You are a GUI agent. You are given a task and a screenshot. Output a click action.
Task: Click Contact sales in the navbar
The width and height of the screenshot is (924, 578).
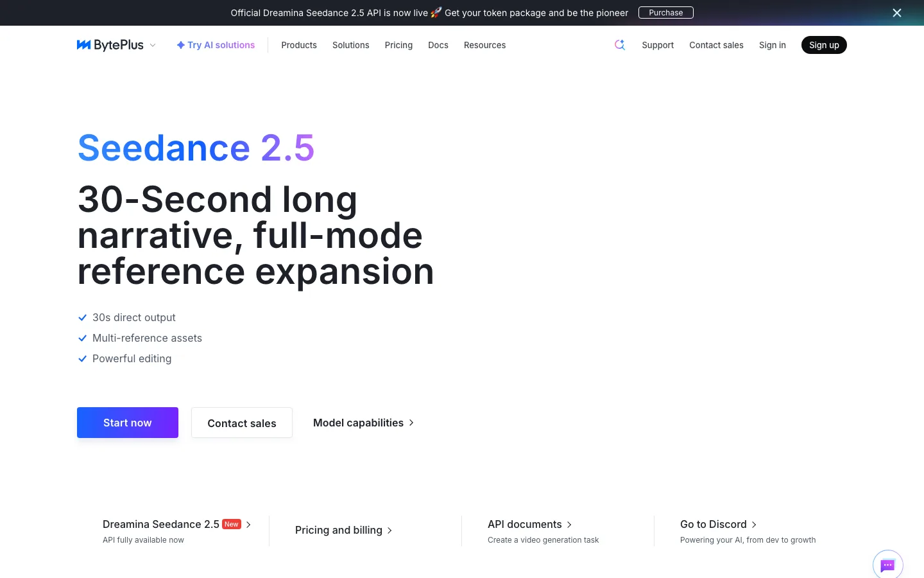(x=716, y=45)
